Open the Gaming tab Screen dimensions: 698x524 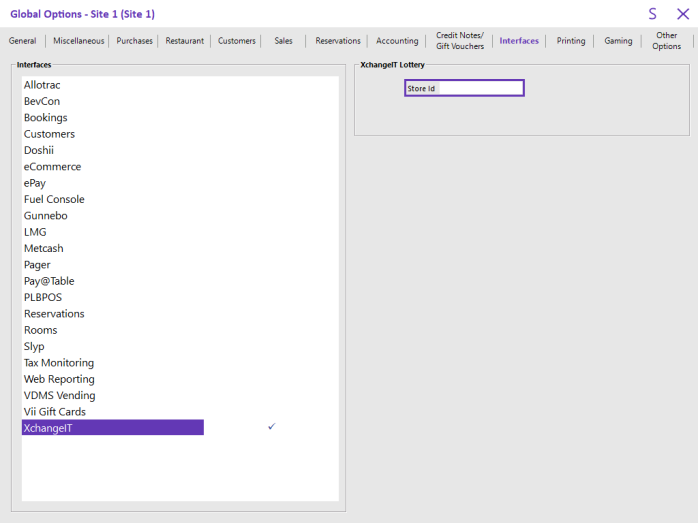(618, 41)
